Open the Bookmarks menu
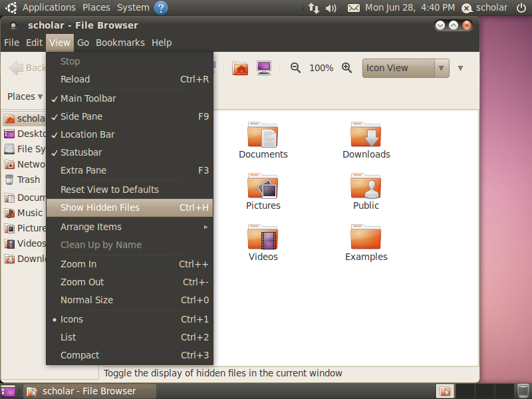This screenshot has height=399, width=532. click(x=120, y=43)
